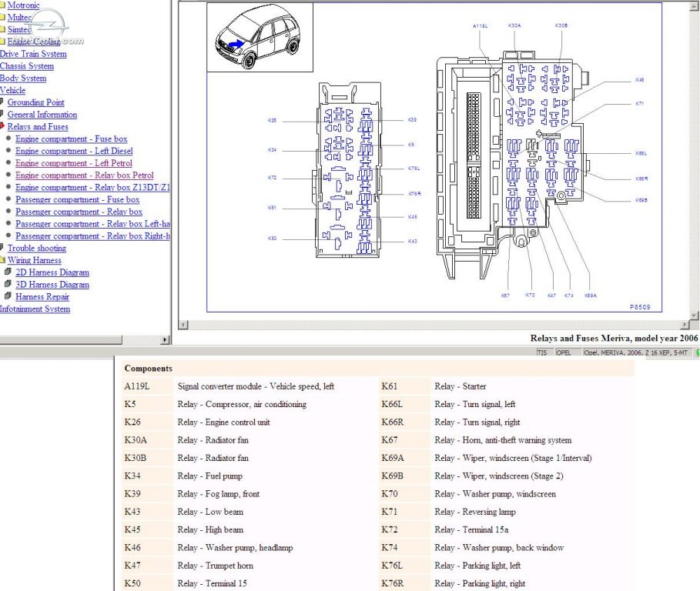Open Passenger compartment - Relay box
The width and height of the screenshot is (700, 591).
[79, 212]
